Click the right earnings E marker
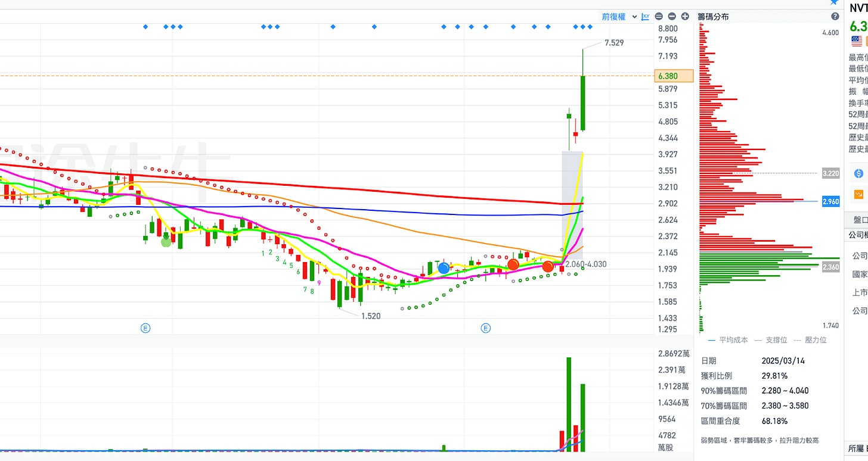868x461 pixels. pos(486,328)
